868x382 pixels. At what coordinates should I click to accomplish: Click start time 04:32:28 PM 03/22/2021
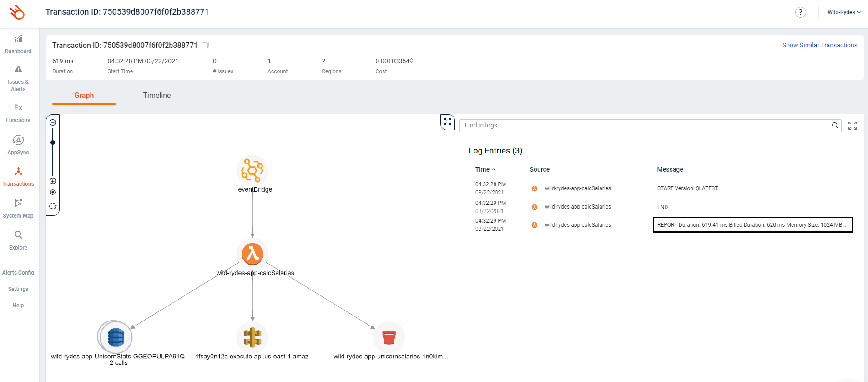click(x=143, y=61)
